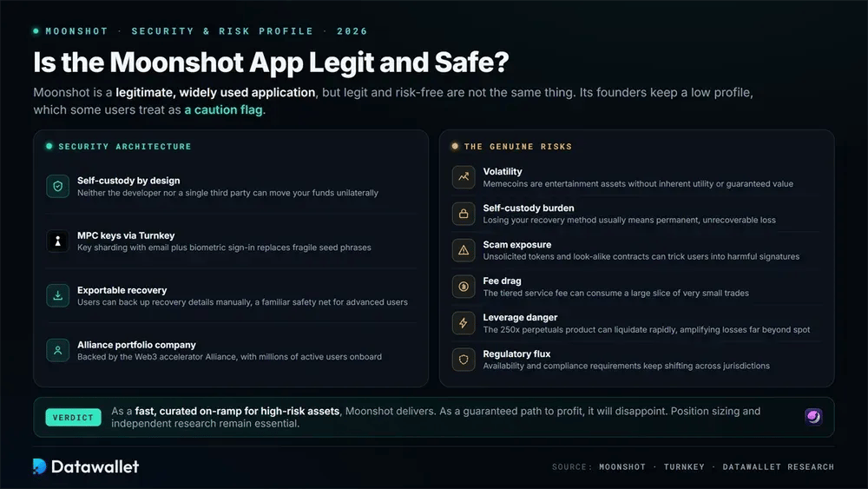Click the 'Self-custody burden' risk heading
868x489 pixels.
pos(528,208)
